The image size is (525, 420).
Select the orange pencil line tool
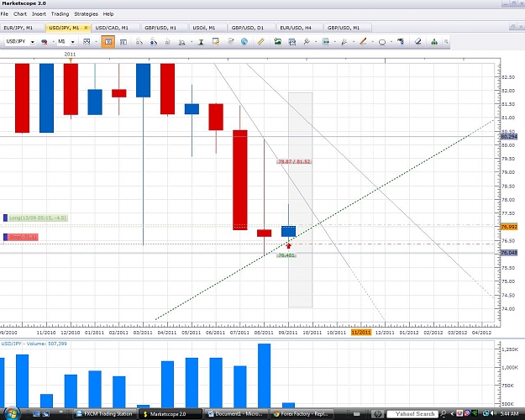click(x=363, y=41)
